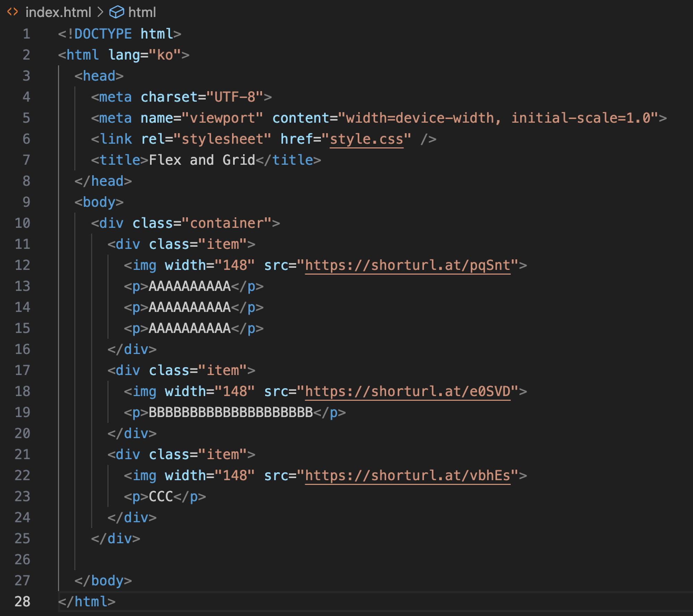Viewport: 693px width, 616px height.
Task: Click the closing html tag on last line
Action: tap(87, 602)
